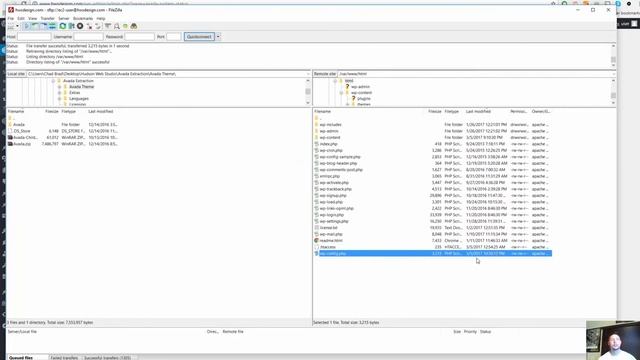Viewport: 640px width, 360px height.
Task: Toggle directory comparison magnifier icon
Action: tap(117, 26)
